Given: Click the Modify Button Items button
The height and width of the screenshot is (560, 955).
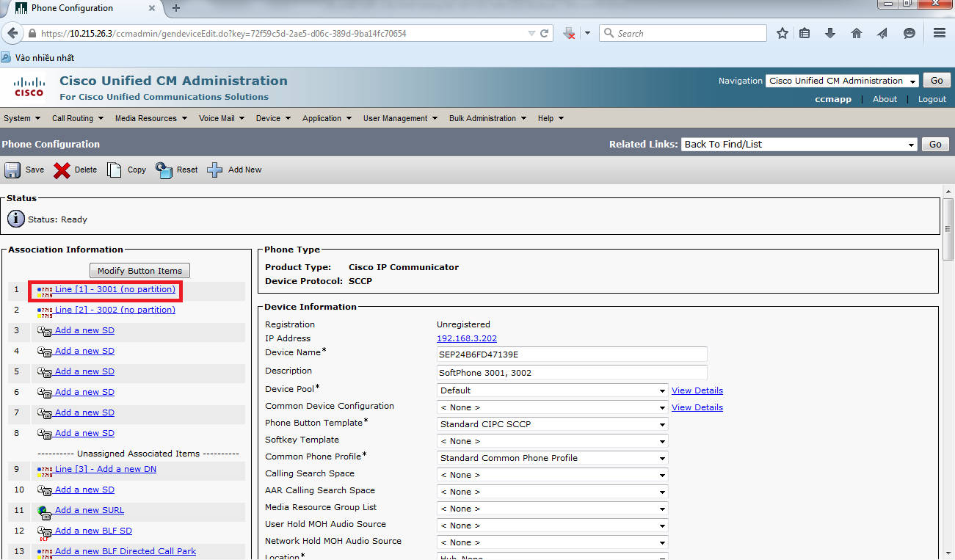Looking at the screenshot, I should pyautogui.click(x=139, y=271).
